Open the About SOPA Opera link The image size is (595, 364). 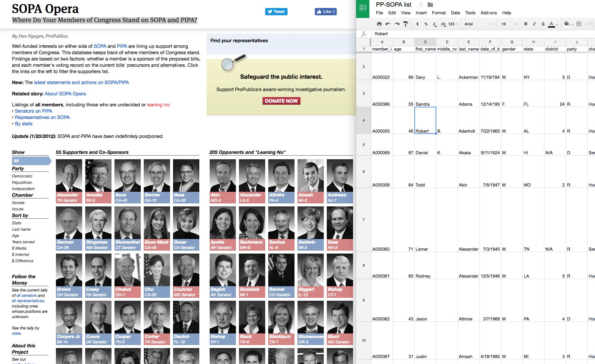[x=65, y=94]
